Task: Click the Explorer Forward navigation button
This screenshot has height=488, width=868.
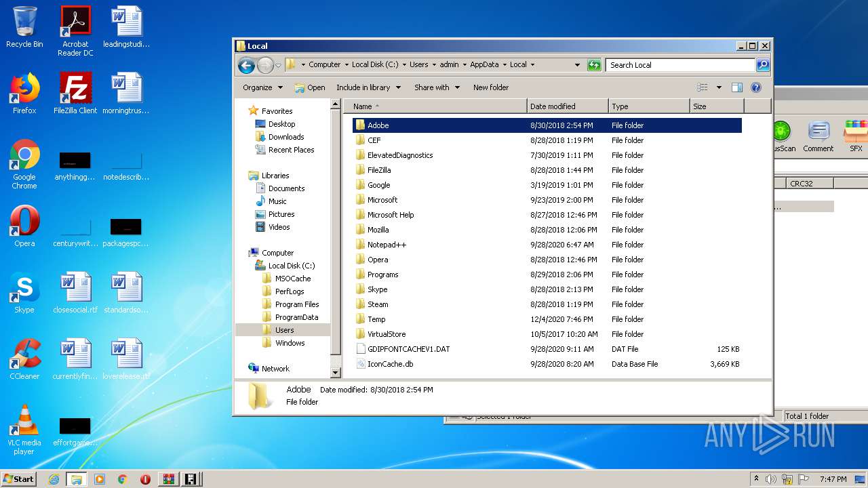Action: coord(265,65)
